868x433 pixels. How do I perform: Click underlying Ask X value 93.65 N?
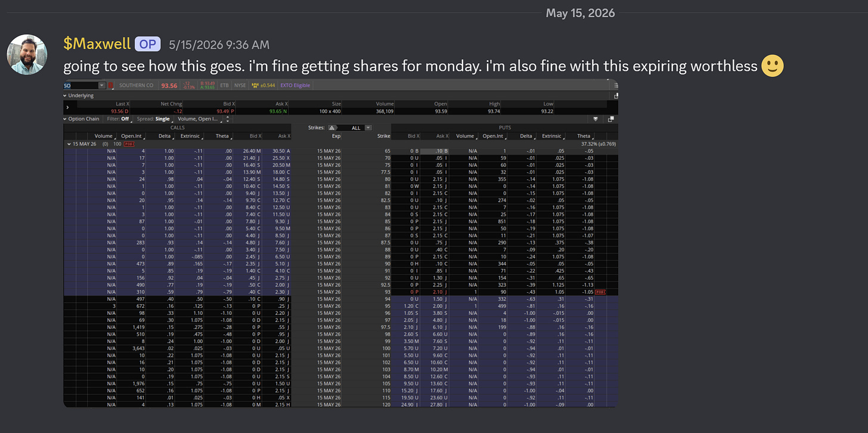coord(278,111)
